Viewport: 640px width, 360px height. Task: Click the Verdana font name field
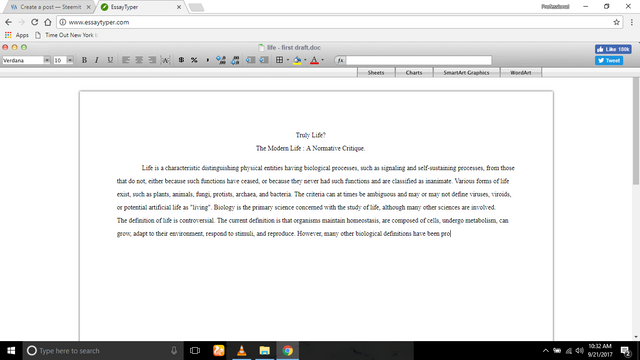[x=23, y=60]
